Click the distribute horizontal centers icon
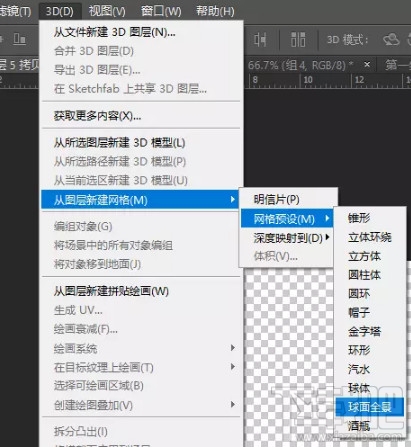This screenshot has width=411, height=447. [260, 40]
